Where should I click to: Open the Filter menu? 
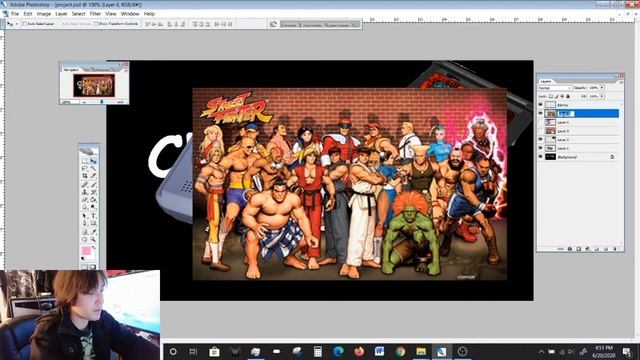click(95, 14)
